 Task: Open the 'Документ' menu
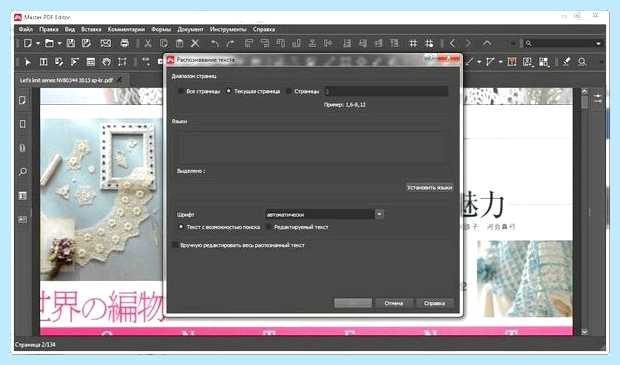(190, 29)
